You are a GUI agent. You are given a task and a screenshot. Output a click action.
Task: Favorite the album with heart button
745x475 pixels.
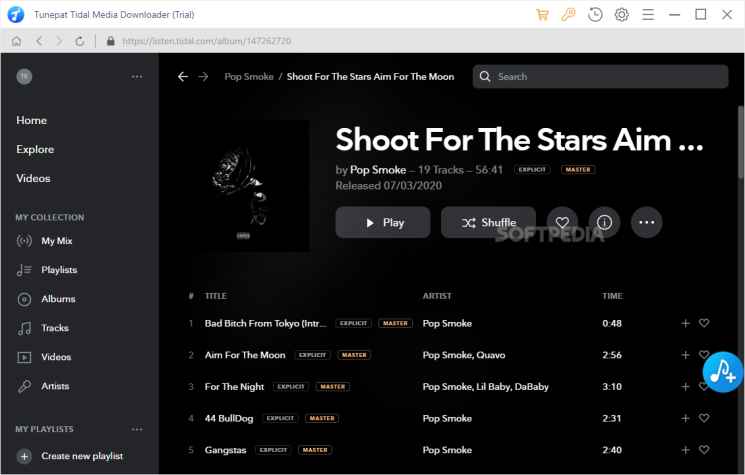click(562, 222)
